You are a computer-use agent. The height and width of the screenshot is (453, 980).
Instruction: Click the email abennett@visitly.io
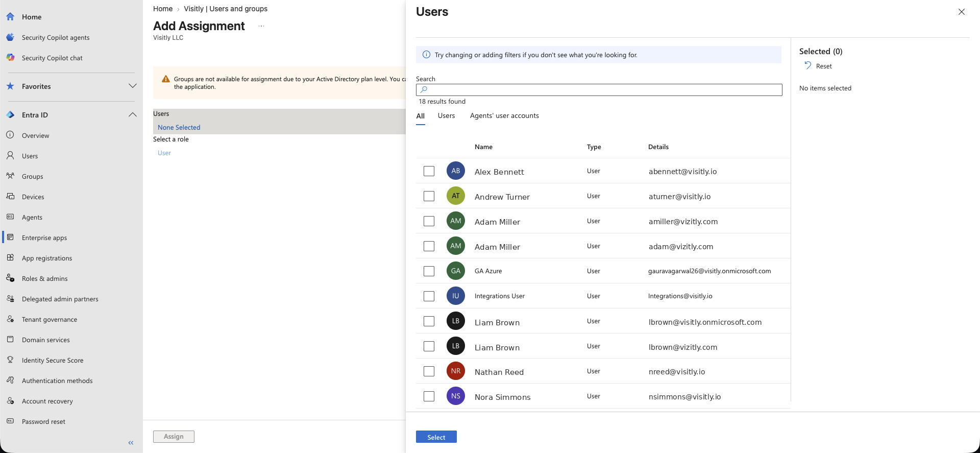[682, 172]
